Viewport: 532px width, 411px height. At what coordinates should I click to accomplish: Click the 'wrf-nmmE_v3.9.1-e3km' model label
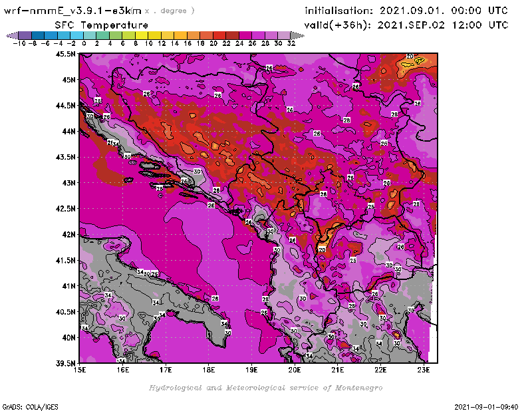(72, 11)
